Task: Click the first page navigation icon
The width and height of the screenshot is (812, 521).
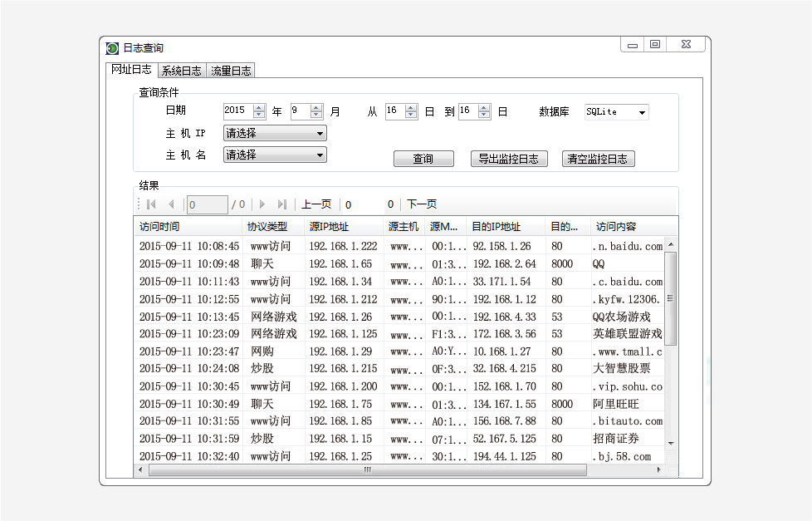Action: pos(149,204)
